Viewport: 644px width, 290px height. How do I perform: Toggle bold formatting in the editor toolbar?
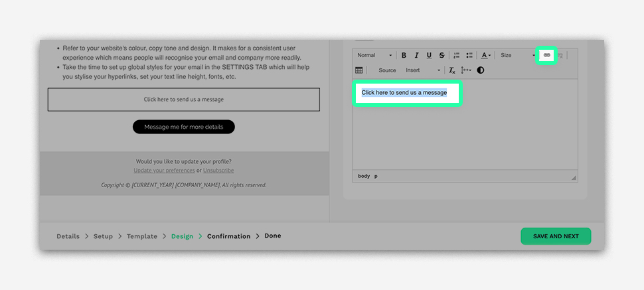404,55
